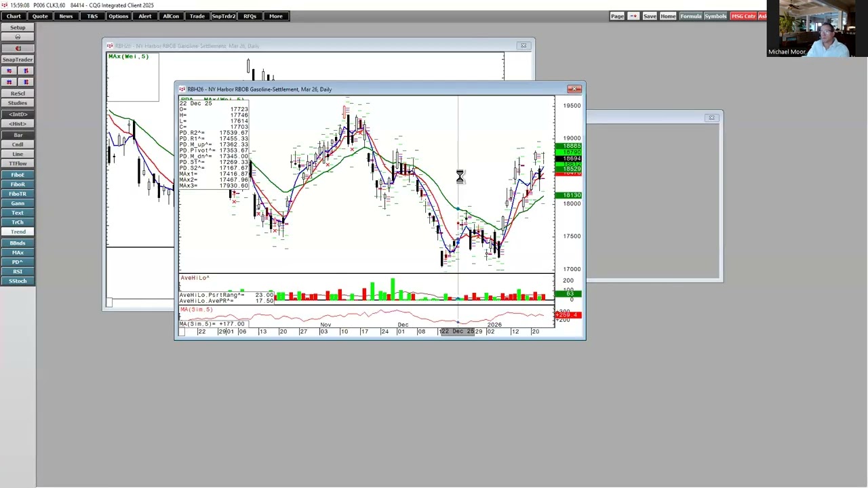Viewport: 868px width, 488px height.
Task: Select the Cndl candlestick chart type
Action: (18, 144)
